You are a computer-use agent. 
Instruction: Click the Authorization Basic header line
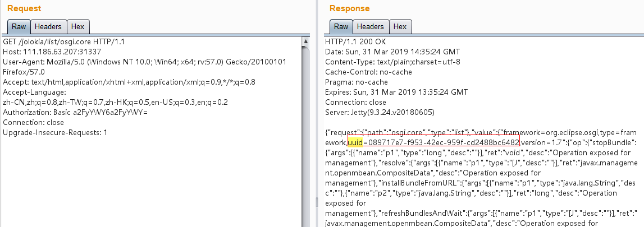click(x=75, y=112)
